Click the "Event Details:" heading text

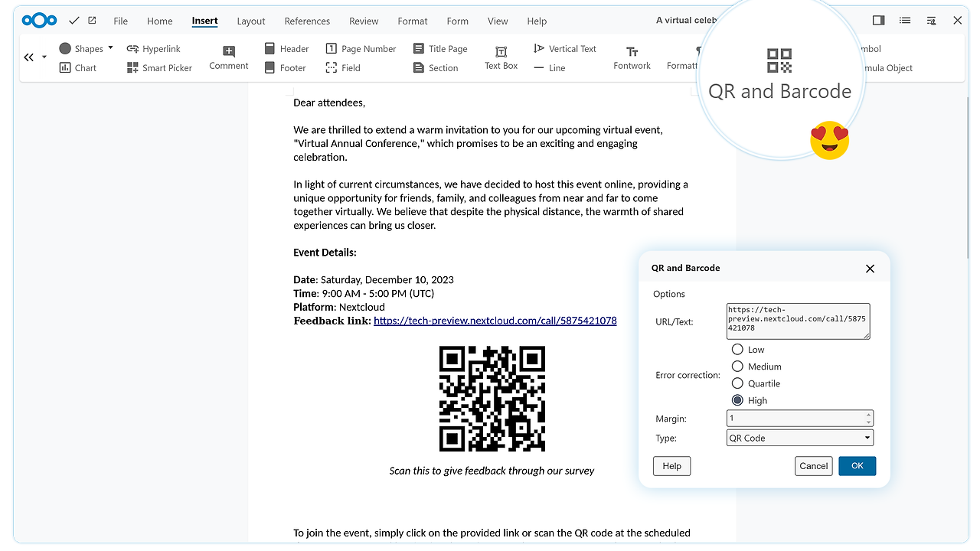[x=325, y=253]
